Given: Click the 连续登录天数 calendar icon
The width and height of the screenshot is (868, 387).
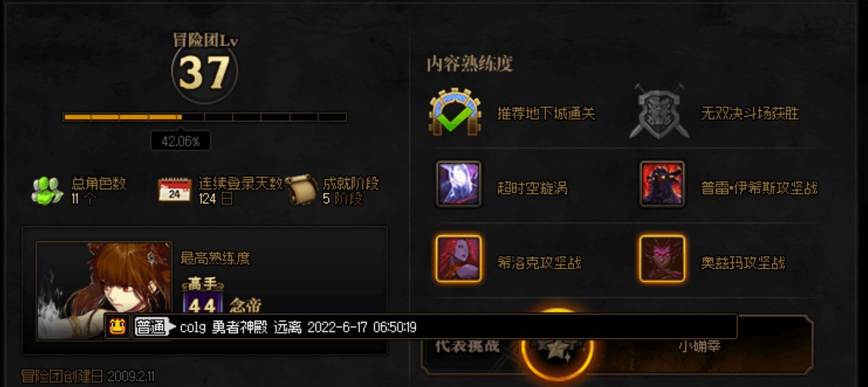Looking at the screenshot, I should (x=174, y=191).
